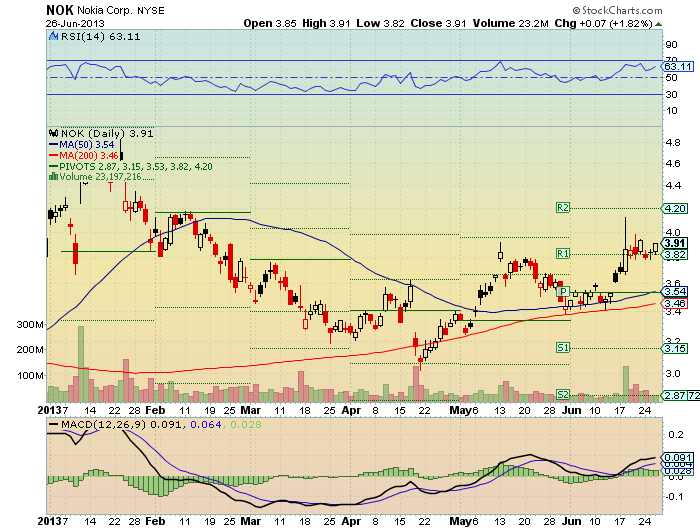Click the 4.8 price axis label
This screenshot has height=530, width=700.
(x=673, y=143)
